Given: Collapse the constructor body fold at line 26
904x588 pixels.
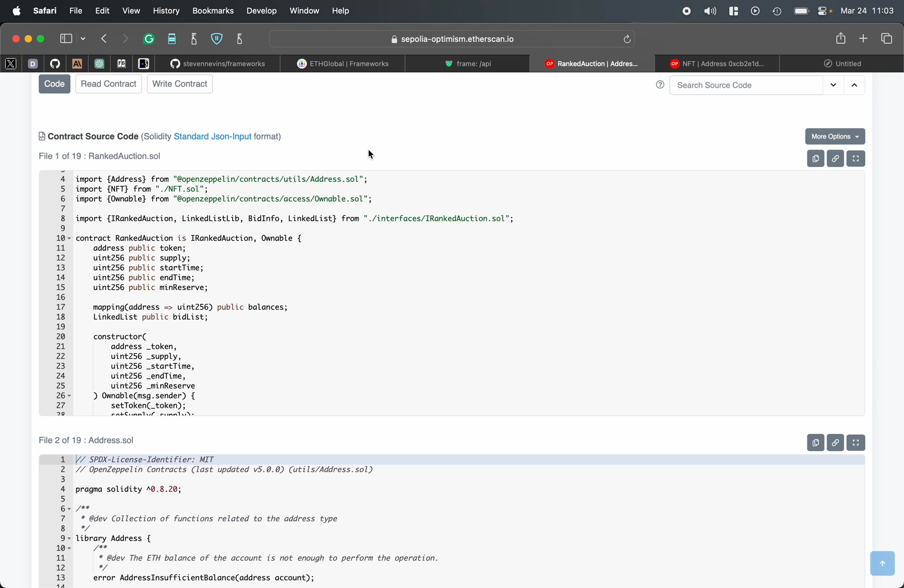Looking at the screenshot, I should tap(69, 396).
